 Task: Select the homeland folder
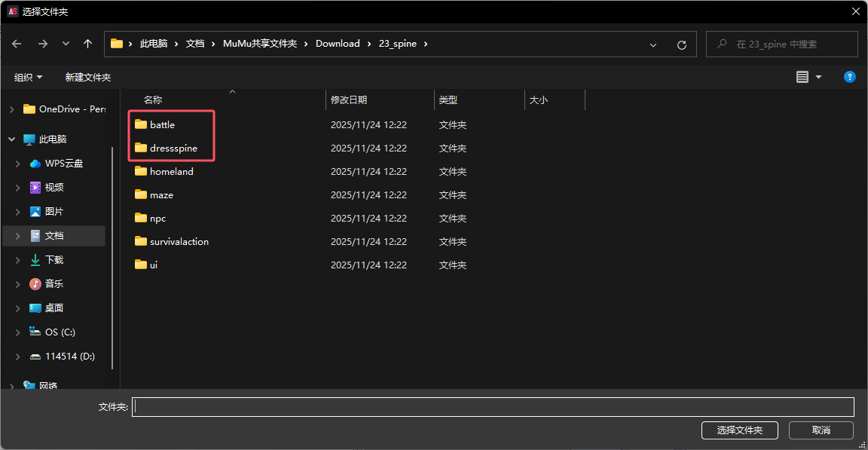click(x=172, y=172)
